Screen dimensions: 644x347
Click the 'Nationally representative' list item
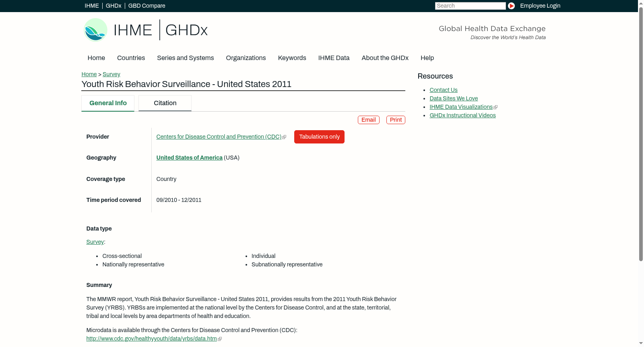133,264
